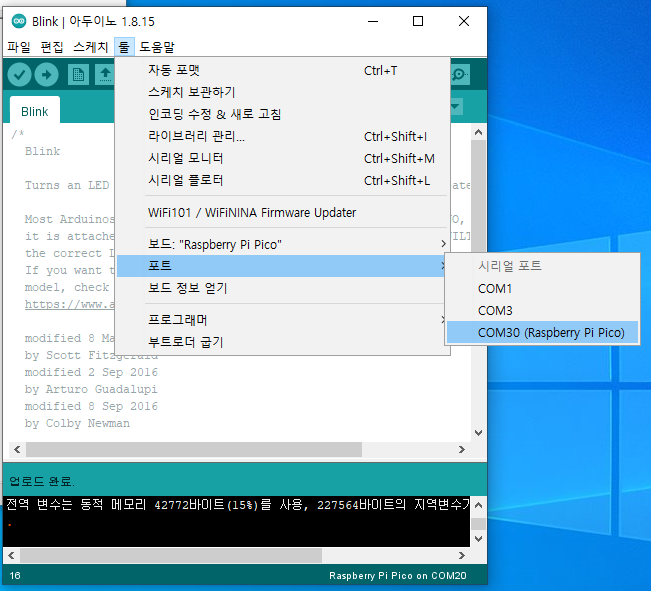651x591 pixels.
Task: Select COM30 (Raspberry Pi Pico) port
Action: click(x=543, y=332)
